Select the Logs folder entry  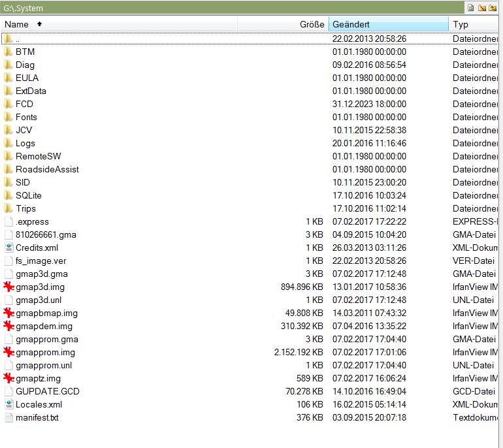click(25, 143)
